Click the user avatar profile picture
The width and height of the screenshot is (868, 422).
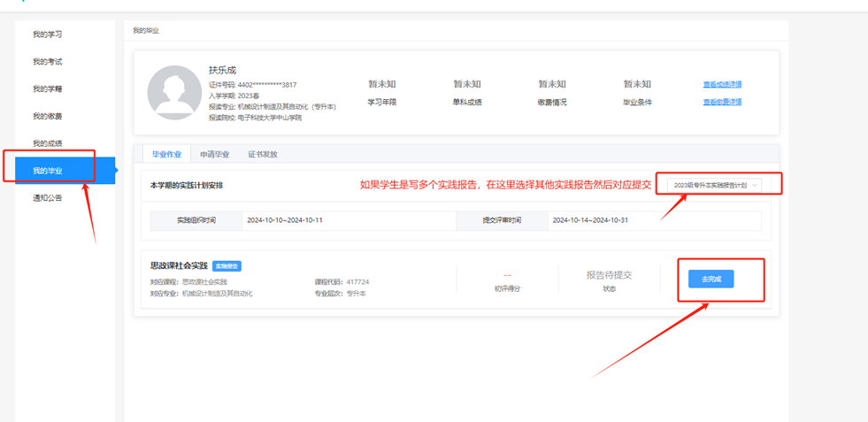coord(174,92)
